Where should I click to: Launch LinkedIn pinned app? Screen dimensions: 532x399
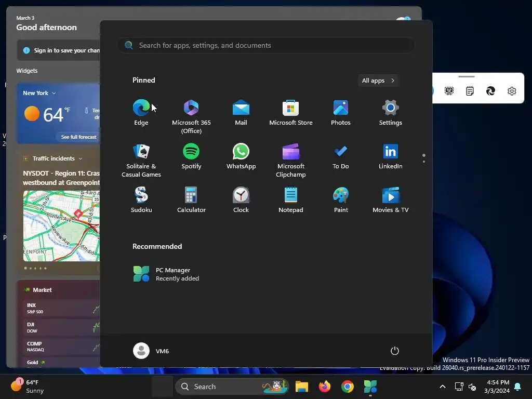(391, 156)
